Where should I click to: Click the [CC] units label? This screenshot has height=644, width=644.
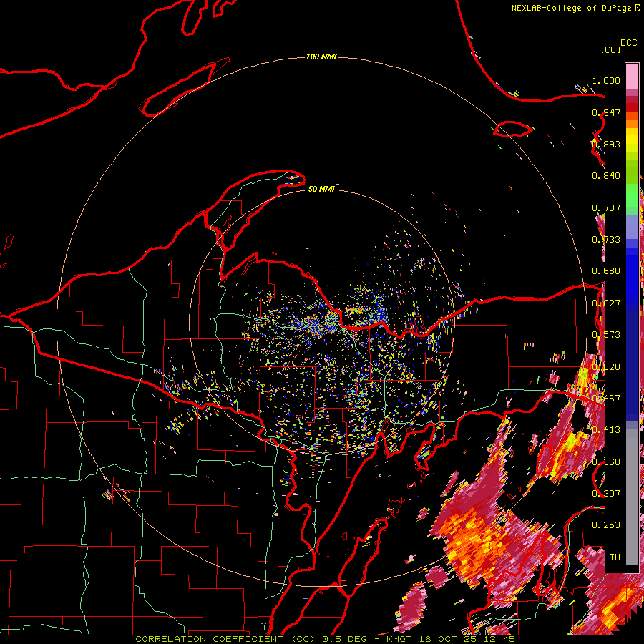[x=610, y=49]
